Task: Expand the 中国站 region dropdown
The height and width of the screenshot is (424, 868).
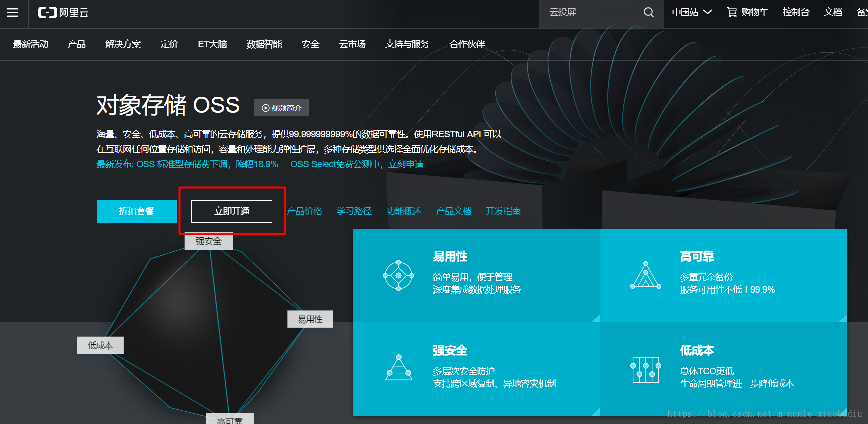Action: [692, 12]
